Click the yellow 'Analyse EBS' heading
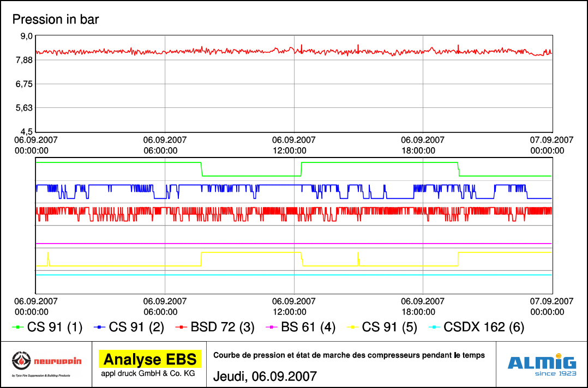Screen dimensions: 588x388 (150, 360)
